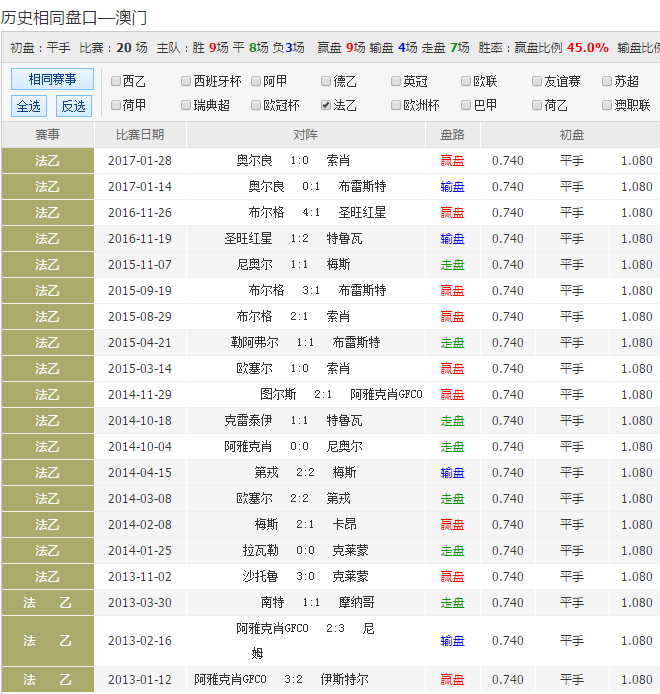
Task: Click the 相同赛事 button
Action: click(52, 79)
